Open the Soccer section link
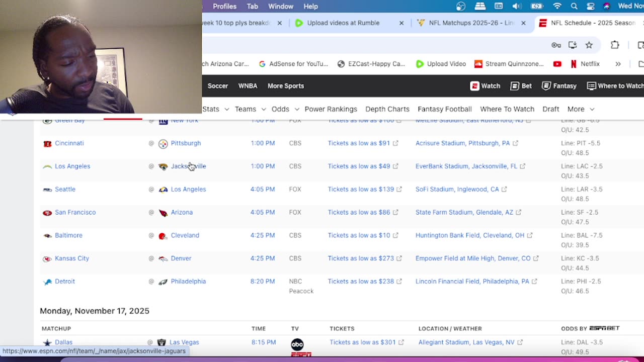 coord(218,86)
